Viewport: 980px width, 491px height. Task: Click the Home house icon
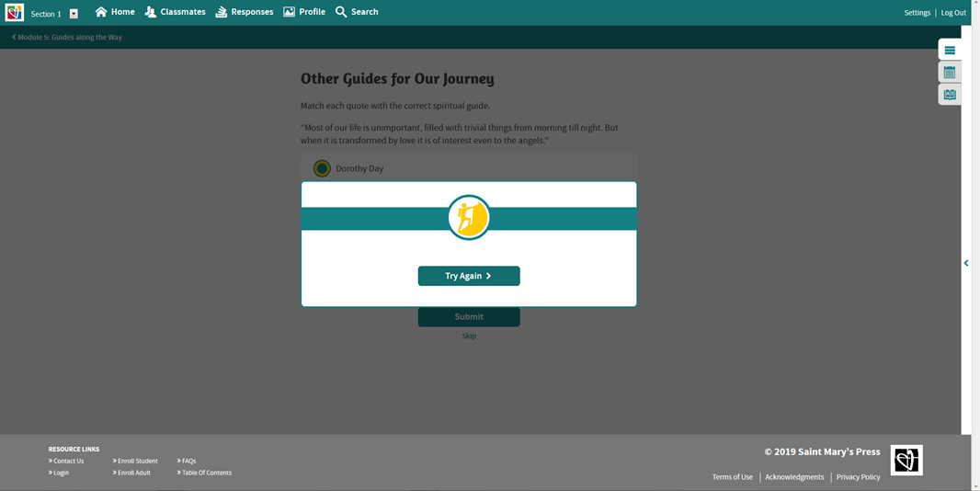(100, 12)
